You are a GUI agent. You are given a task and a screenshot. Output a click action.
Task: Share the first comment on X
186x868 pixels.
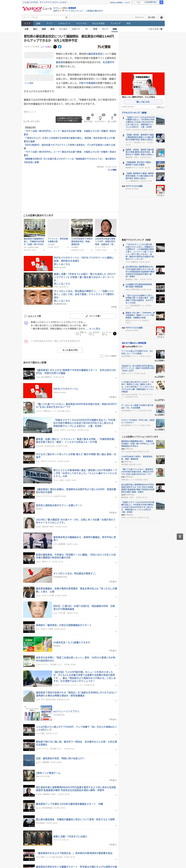tap(115, 333)
